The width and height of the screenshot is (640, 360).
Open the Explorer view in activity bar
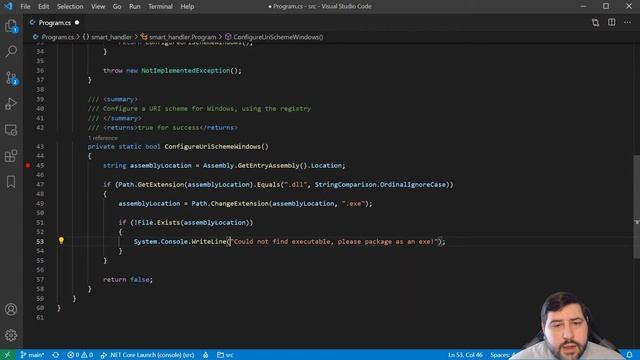tap(11, 26)
